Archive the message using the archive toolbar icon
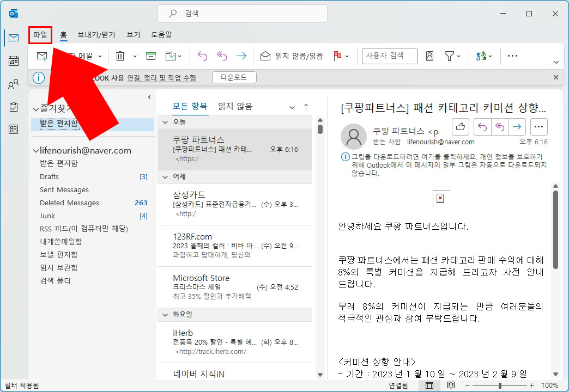Viewport: 569px width, 392px height. 151,56
